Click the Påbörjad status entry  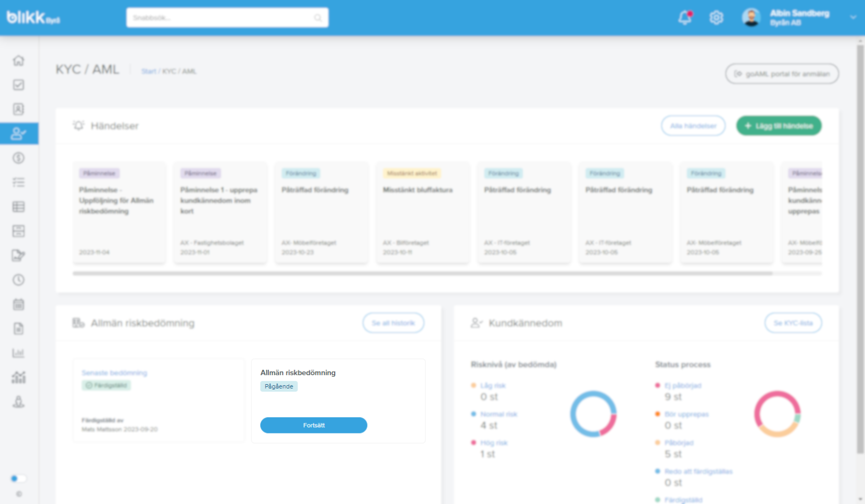pyautogui.click(x=679, y=443)
